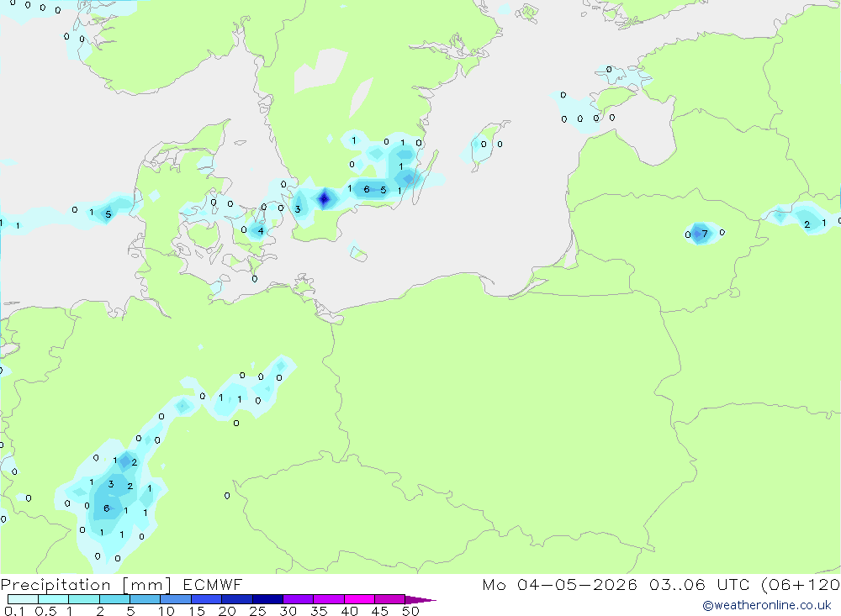The height and width of the screenshot is (616, 841).
Task: Click the 0.5–1 mm legend color swatch
Action: pyautogui.click(x=54, y=599)
